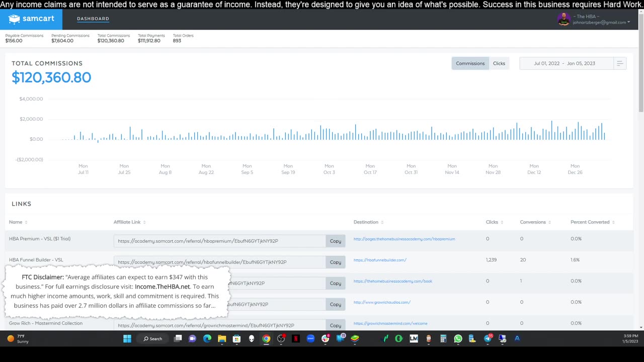
Task: Click the 1,239 clicks value
Action: [x=491, y=260]
